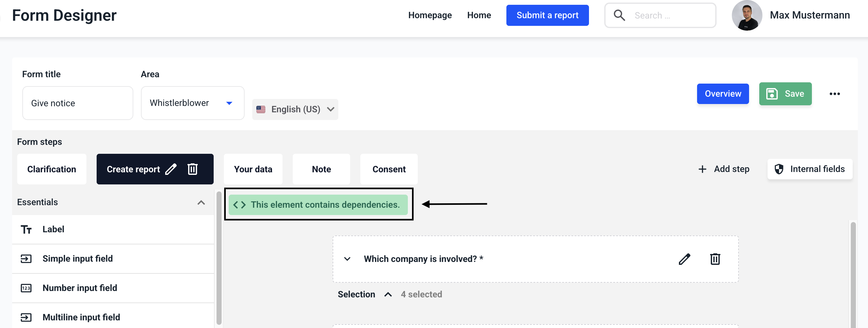
Task: Open the three-dot more options menu
Action: [834, 94]
